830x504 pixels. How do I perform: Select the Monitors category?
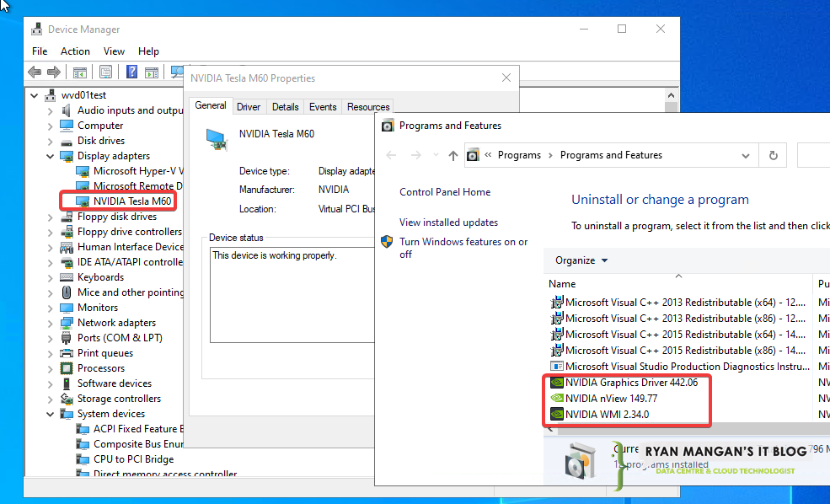coord(98,308)
